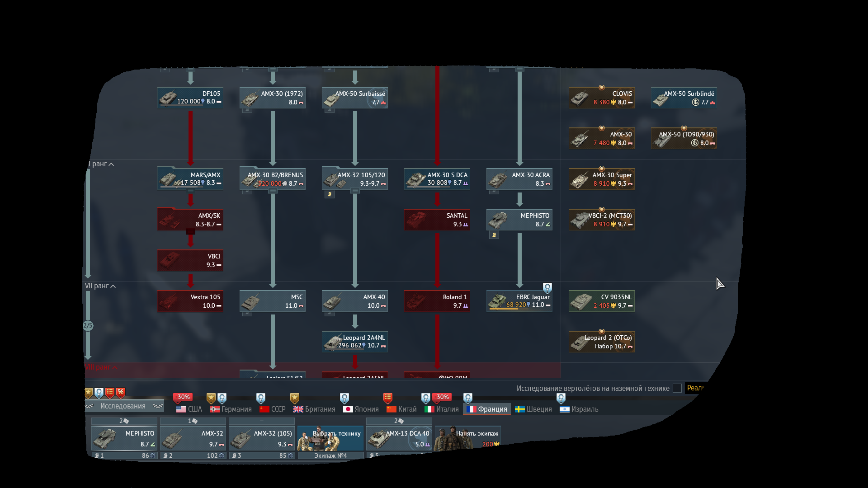868x488 pixels.
Task: Open the CV 9035NL premium vehicle
Action: (601, 301)
